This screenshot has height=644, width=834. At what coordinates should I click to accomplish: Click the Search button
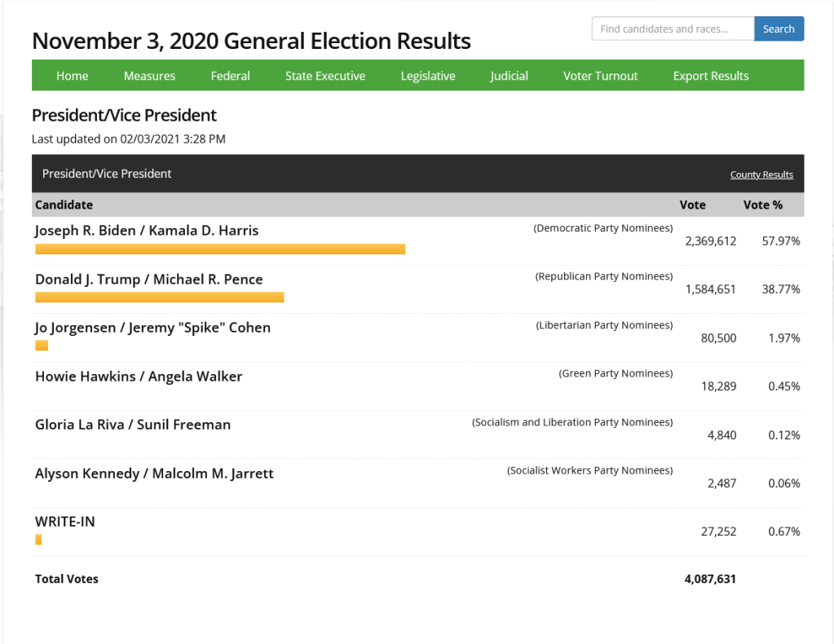coord(779,29)
